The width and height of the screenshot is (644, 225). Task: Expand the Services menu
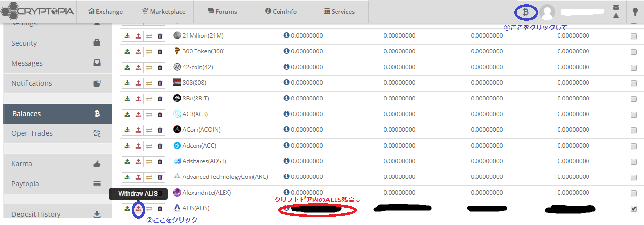click(339, 11)
